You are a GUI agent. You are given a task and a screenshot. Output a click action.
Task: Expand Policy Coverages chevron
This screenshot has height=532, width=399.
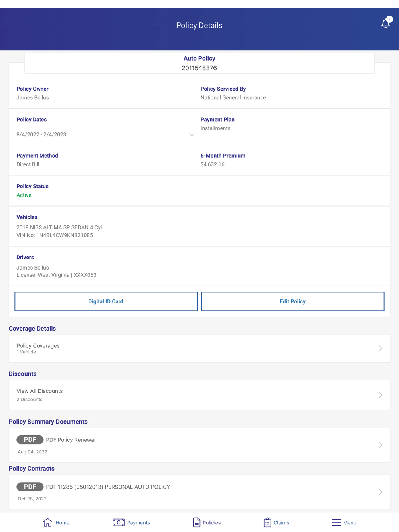(381, 349)
